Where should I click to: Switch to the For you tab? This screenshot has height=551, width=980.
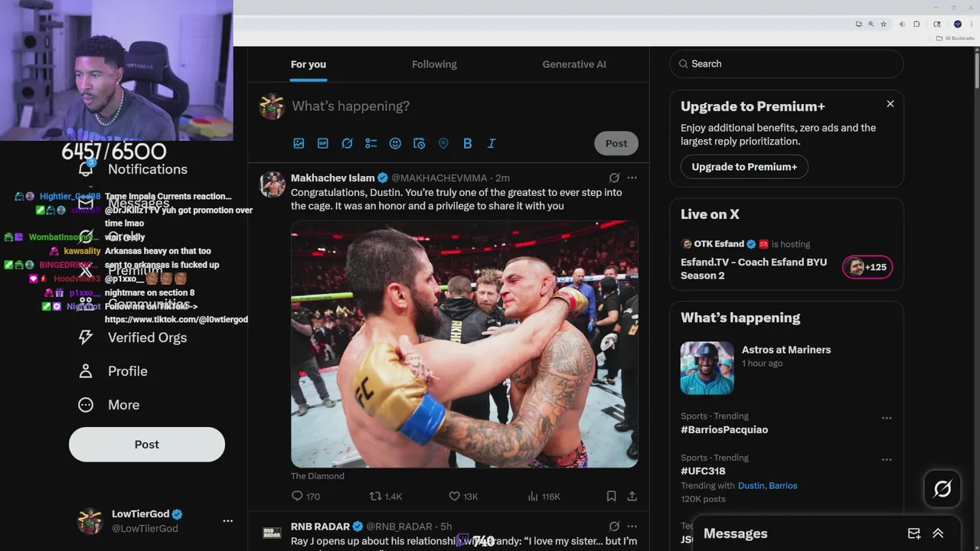(x=308, y=64)
